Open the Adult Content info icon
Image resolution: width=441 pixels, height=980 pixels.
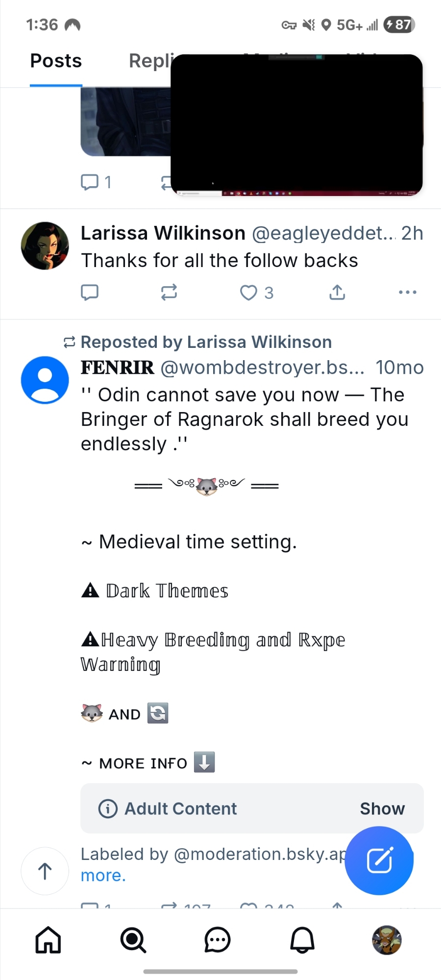click(108, 808)
